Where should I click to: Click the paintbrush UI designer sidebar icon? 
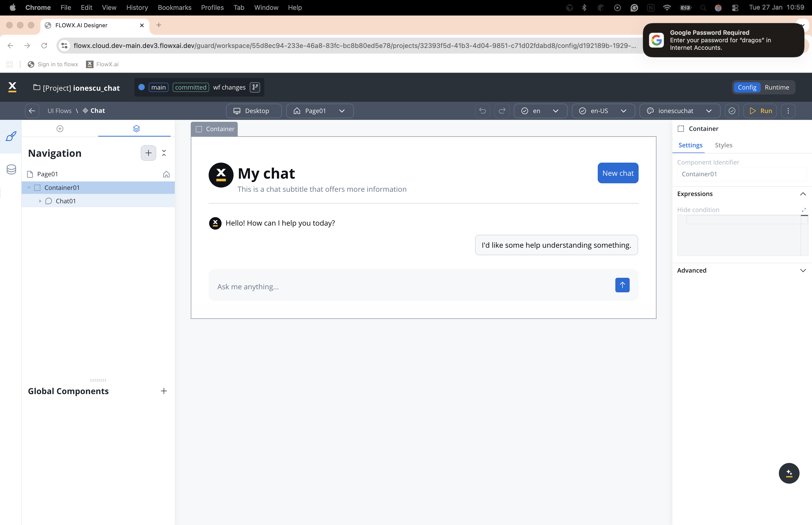11,136
